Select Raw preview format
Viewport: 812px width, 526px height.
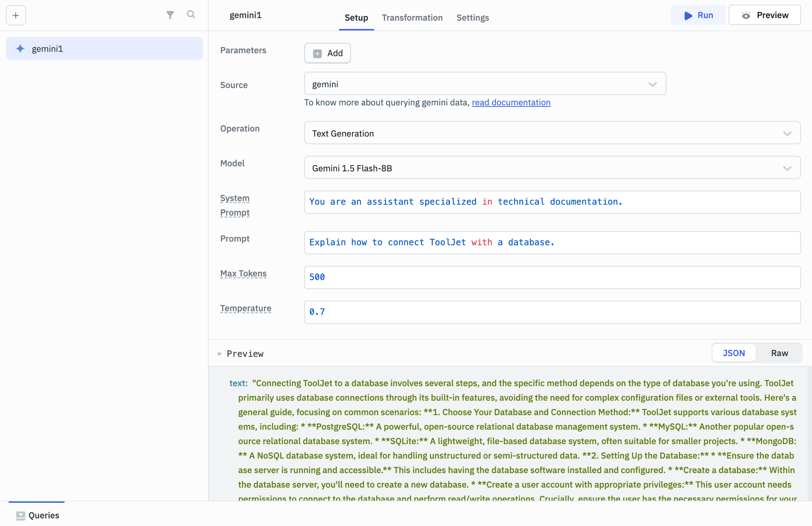pos(779,353)
